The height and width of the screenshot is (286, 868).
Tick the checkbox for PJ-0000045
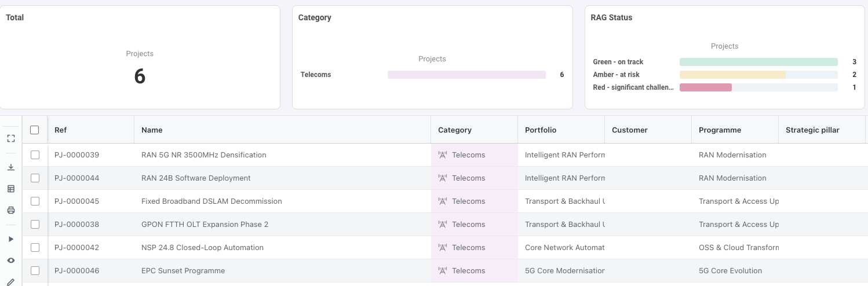point(35,201)
